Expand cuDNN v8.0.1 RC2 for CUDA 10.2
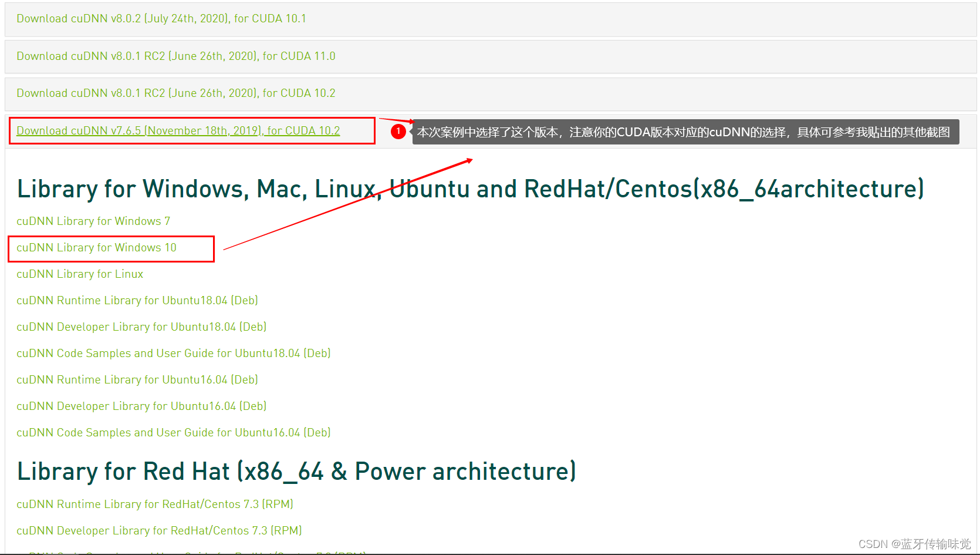 (176, 93)
